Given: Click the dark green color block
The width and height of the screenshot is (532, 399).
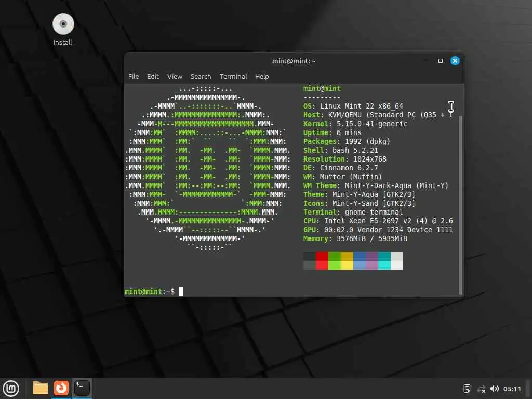Looking at the screenshot, I should click(x=335, y=256).
